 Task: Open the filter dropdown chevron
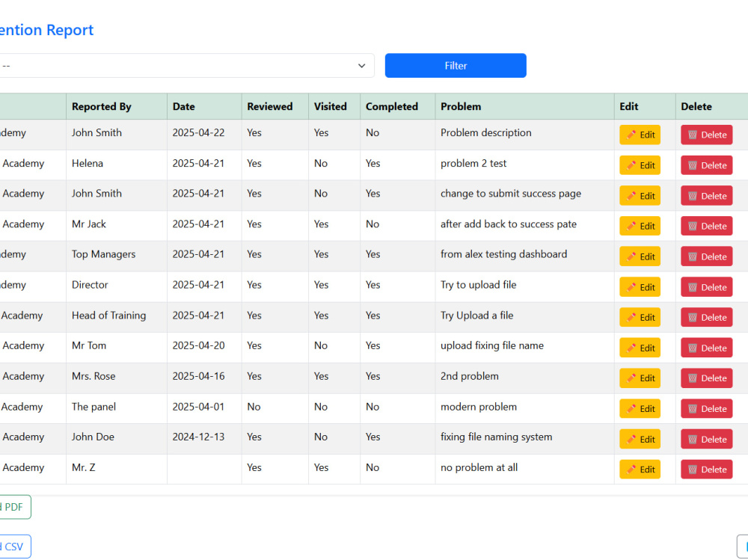361,66
